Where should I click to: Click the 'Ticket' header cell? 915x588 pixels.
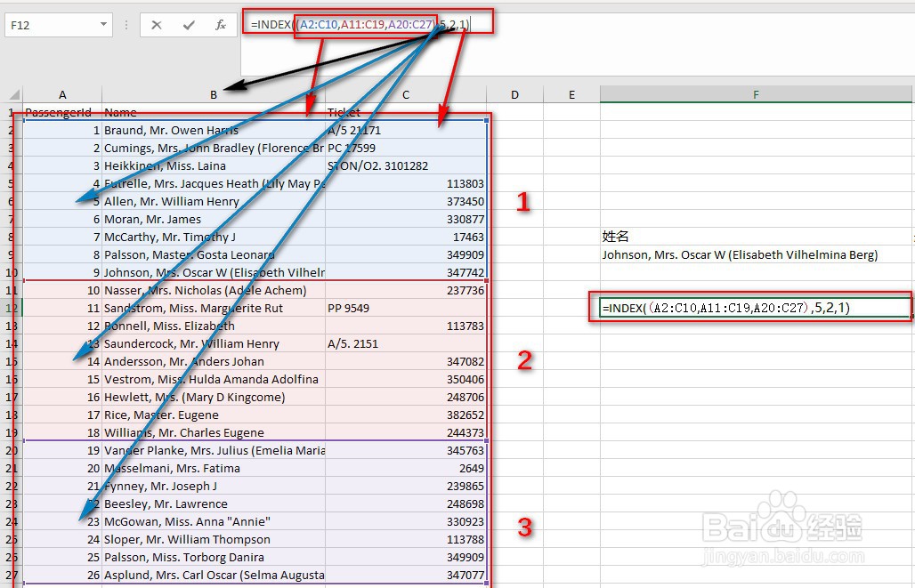click(x=406, y=113)
